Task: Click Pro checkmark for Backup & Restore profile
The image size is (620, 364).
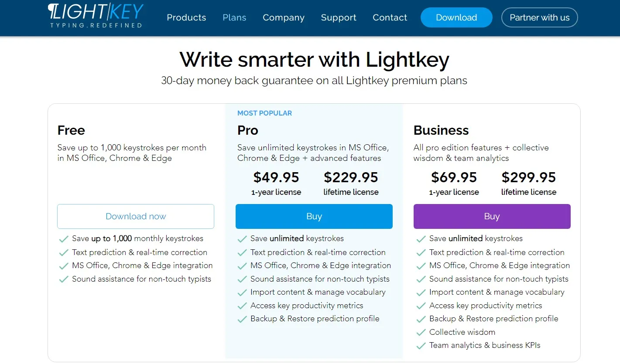Action: coord(242,319)
